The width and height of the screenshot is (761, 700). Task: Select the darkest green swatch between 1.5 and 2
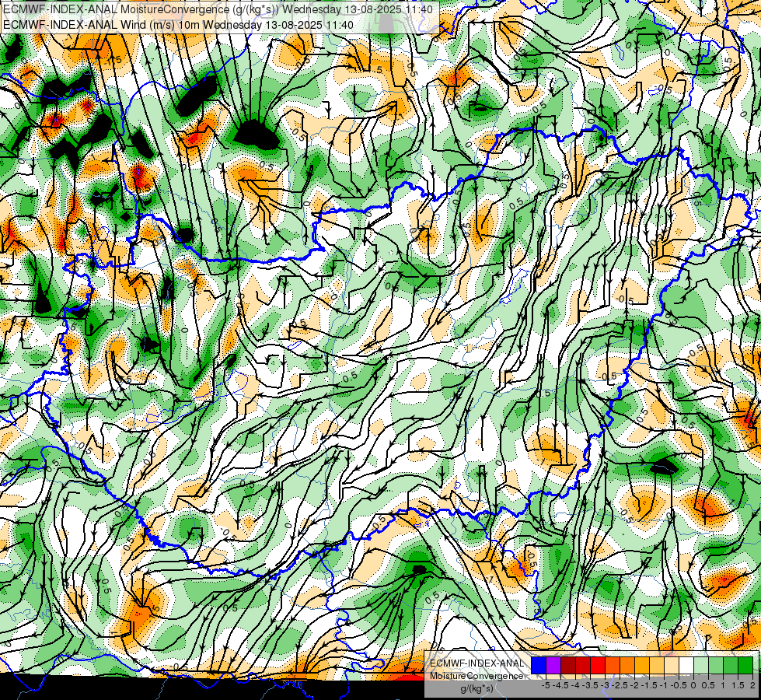(x=745, y=665)
